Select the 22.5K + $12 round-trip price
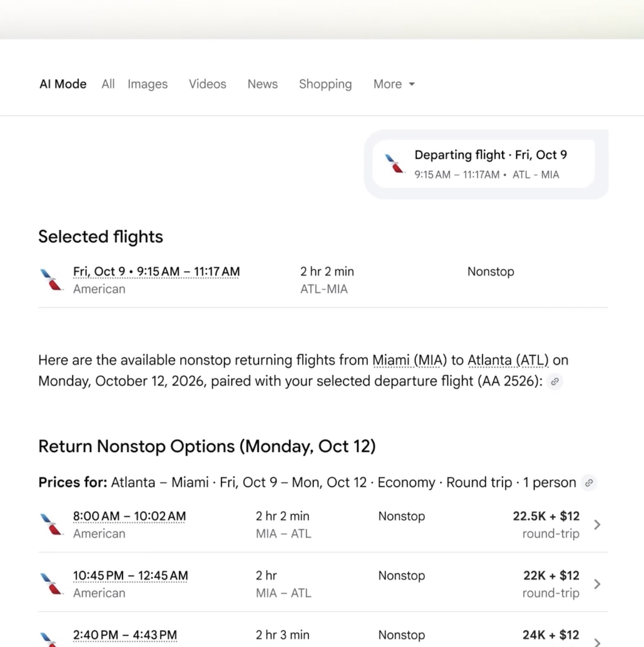 (x=546, y=525)
